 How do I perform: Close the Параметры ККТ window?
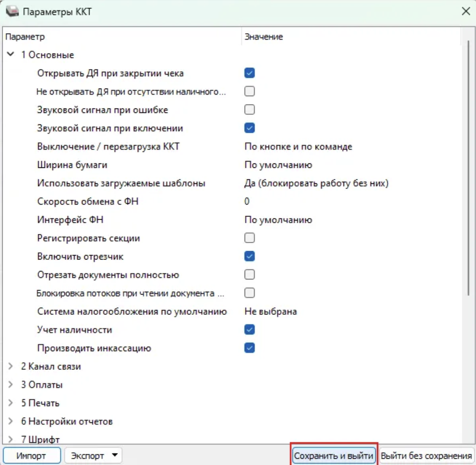[x=466, y=12]
